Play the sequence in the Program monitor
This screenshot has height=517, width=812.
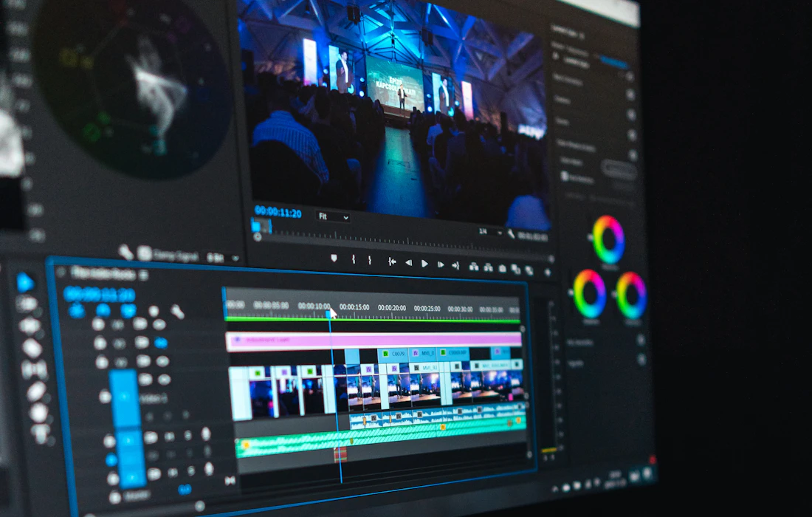click(x=424, y=264)
